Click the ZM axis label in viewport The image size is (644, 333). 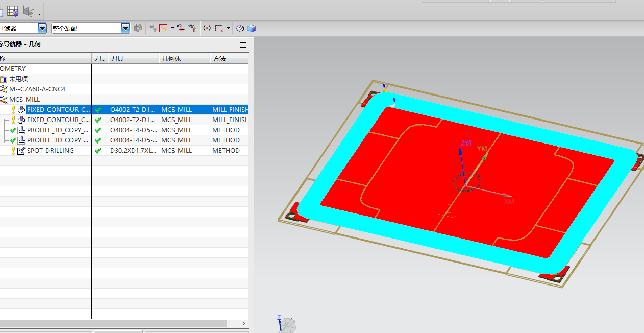tap(466, 142)
